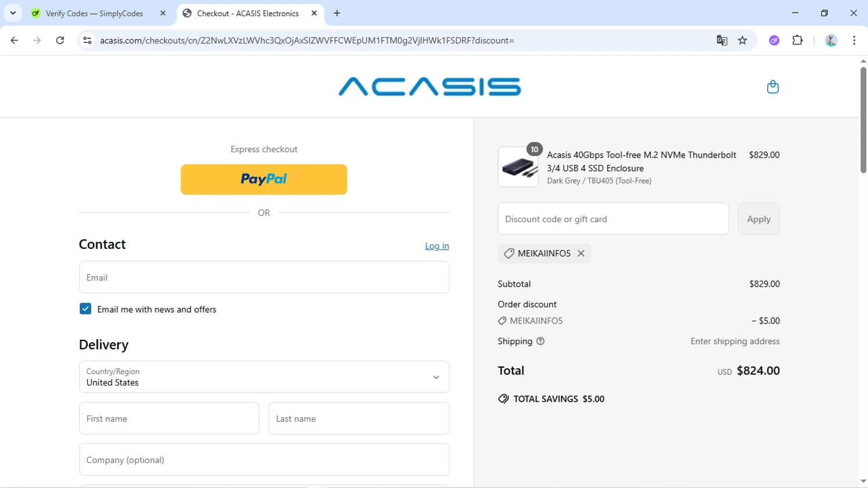Click the SSD enclosure product thumbnail
Image resolution: width=868 pixels, height=488 pixels.
pyautogui.click(x=518, y=167)
